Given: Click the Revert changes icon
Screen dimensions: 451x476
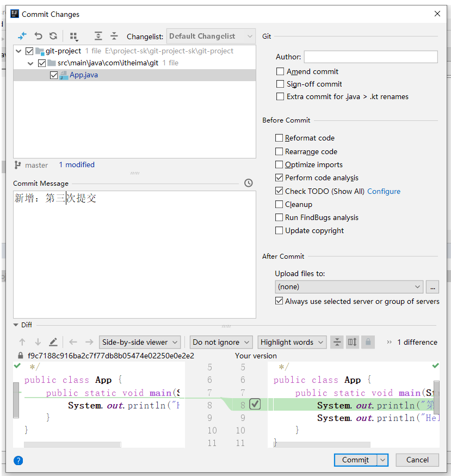Looking at the screenshot, I should point(38,36).
